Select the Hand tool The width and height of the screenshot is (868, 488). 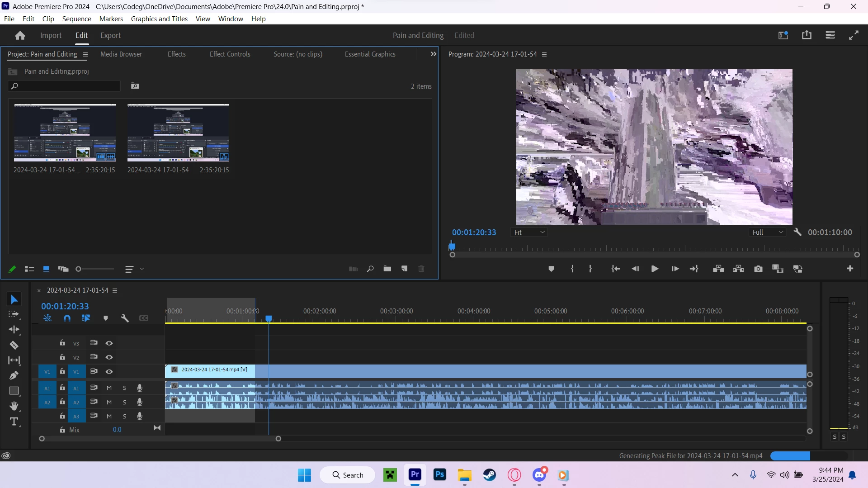click(x=14, y=406)
